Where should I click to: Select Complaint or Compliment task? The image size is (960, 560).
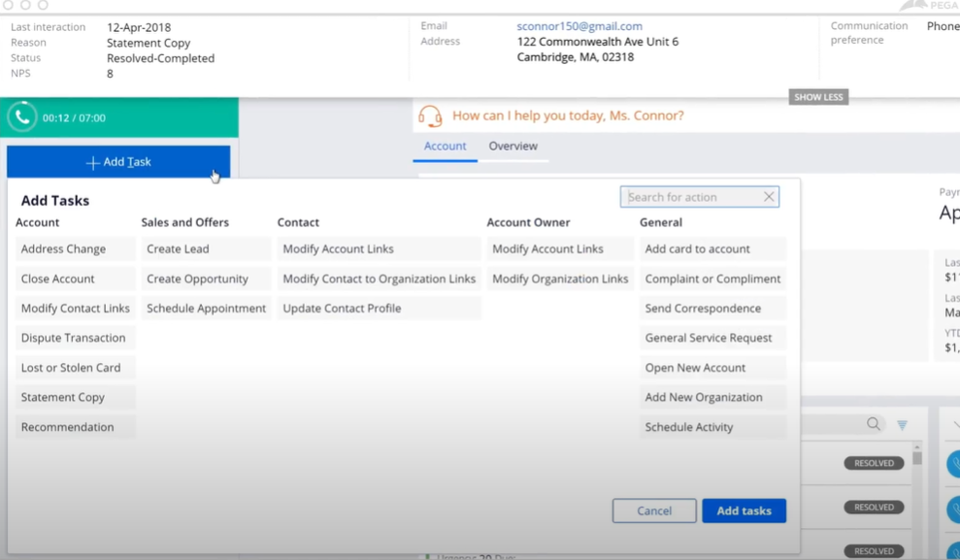point(712,279)
